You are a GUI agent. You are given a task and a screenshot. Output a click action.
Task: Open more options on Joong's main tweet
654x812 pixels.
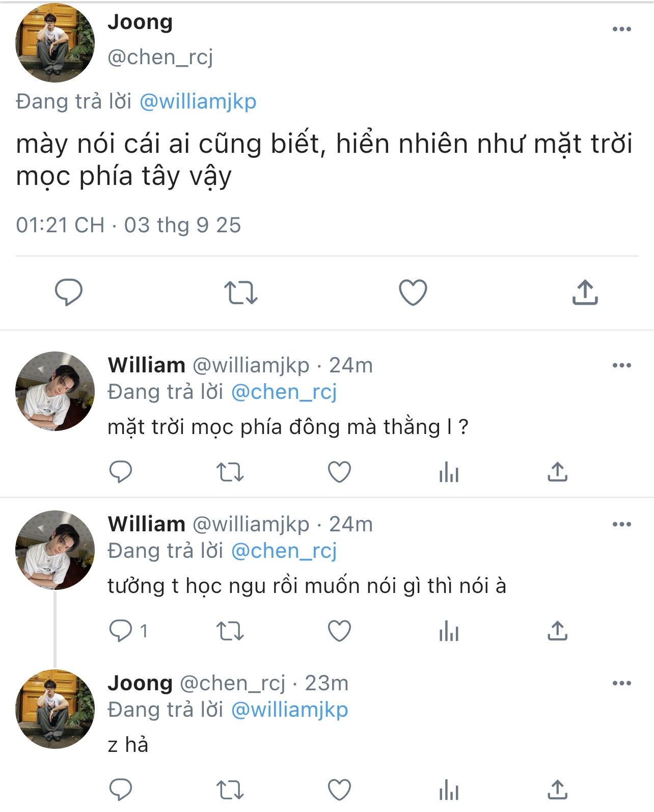(621, 29)
